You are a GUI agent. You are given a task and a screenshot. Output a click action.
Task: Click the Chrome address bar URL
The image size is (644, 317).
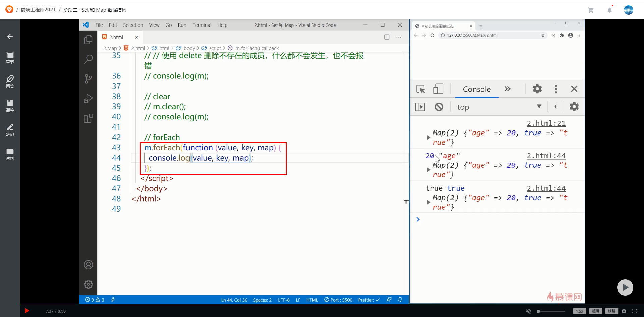click(472, 35)
